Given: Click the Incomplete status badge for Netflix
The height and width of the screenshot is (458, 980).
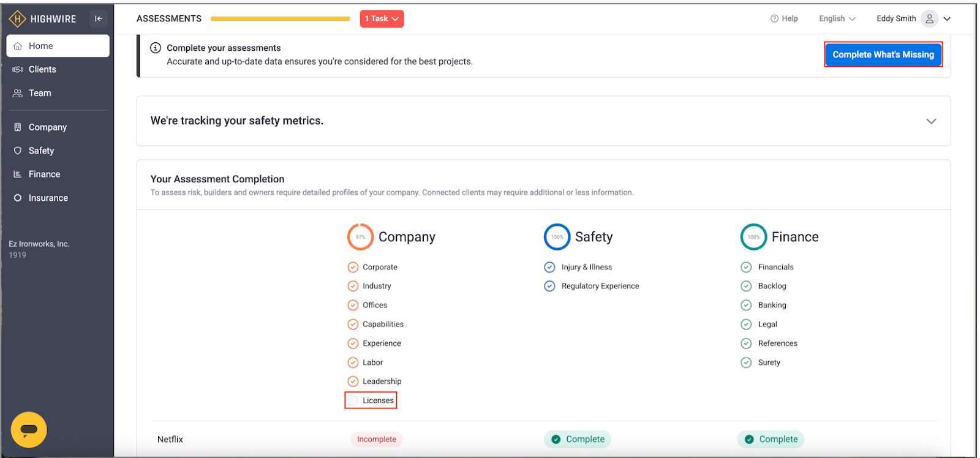Looking at the screenshot, I should [376, 439].
